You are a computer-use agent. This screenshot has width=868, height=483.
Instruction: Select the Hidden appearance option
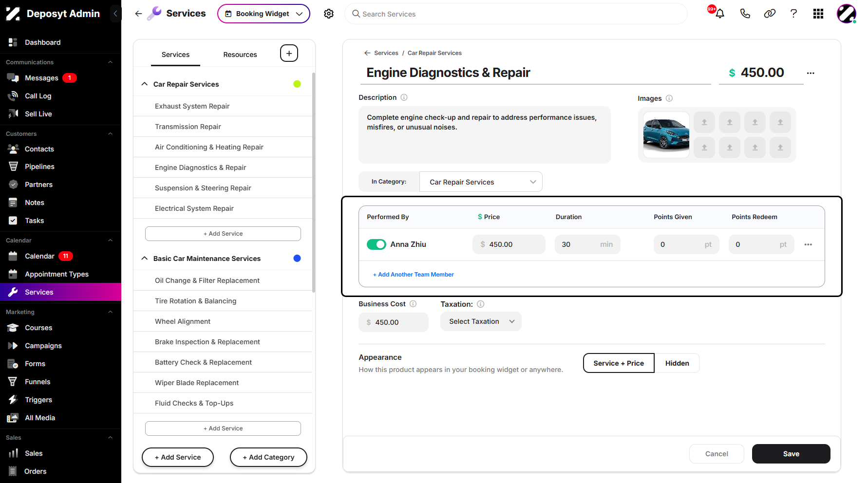click(x=677, y=363)
